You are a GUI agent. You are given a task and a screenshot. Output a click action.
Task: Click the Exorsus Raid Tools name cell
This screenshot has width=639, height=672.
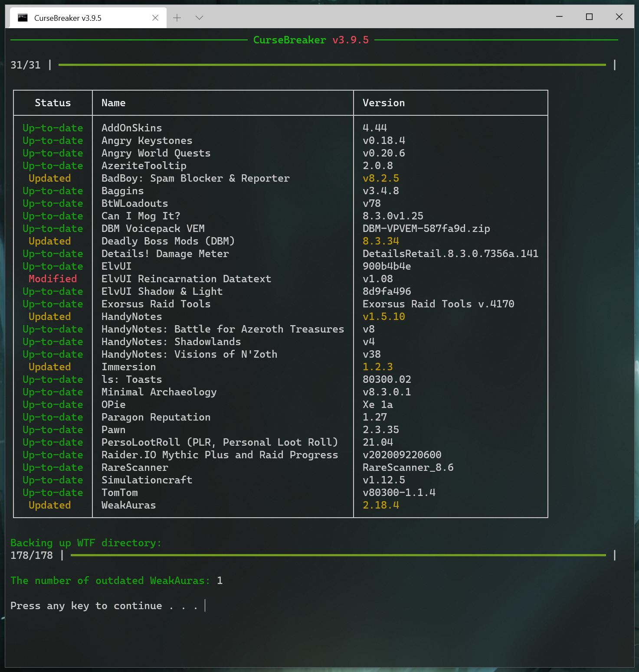pos(156,304)
